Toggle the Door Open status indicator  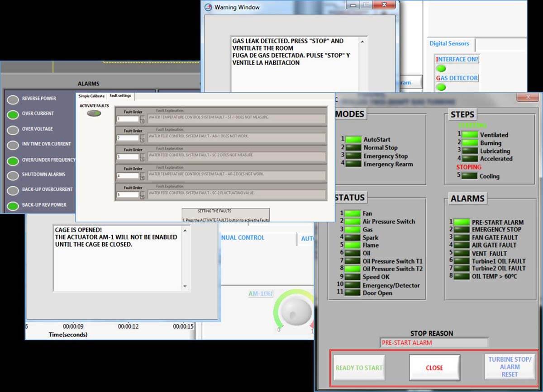click(x=353, y=293)
